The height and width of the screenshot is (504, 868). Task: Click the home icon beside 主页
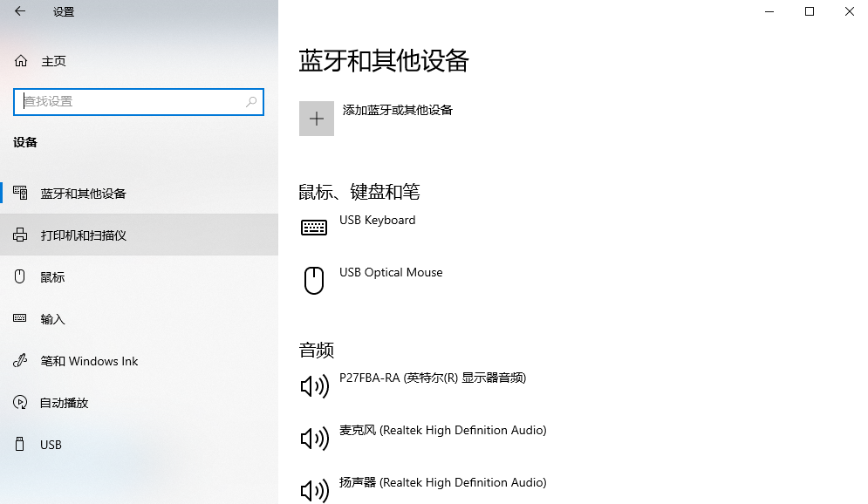[x=19, y=61]
